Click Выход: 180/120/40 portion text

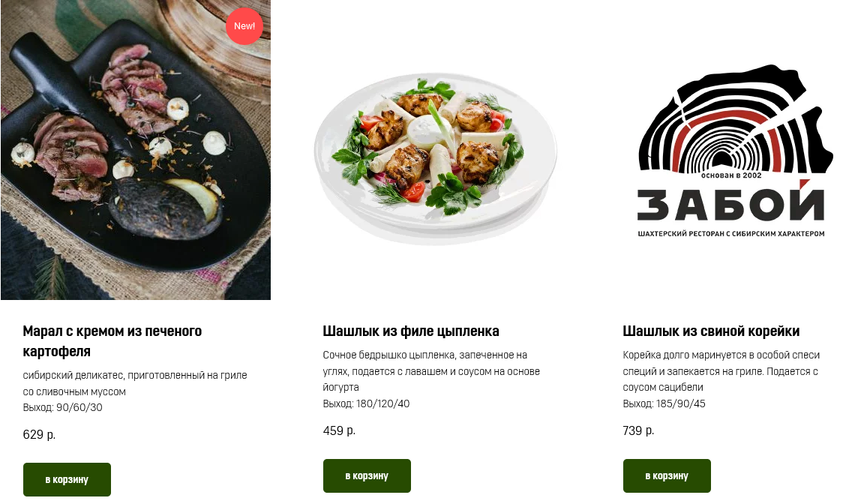(x=366, y=403)
